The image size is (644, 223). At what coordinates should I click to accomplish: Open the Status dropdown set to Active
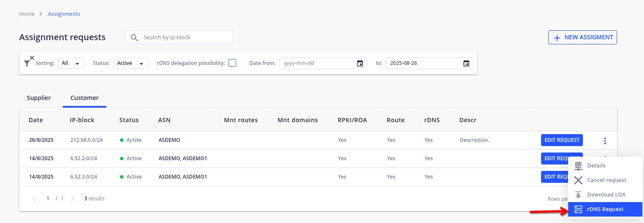pyautogui.click(x=131, y=63)
